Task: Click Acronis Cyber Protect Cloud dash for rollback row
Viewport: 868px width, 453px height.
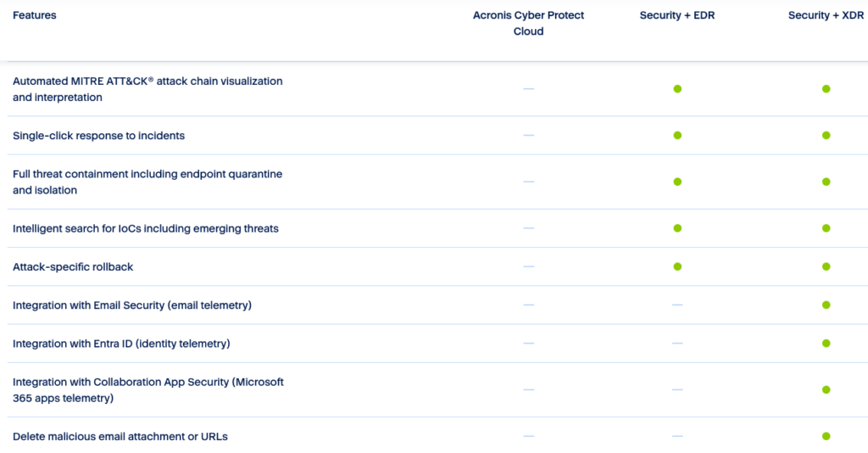Action: point(529,266)
